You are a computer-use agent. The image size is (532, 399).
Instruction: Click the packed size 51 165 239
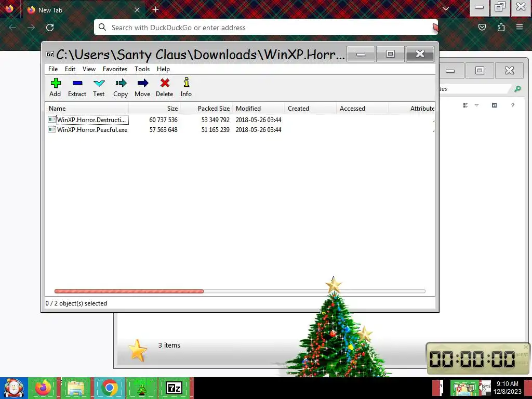coord(215,129)
